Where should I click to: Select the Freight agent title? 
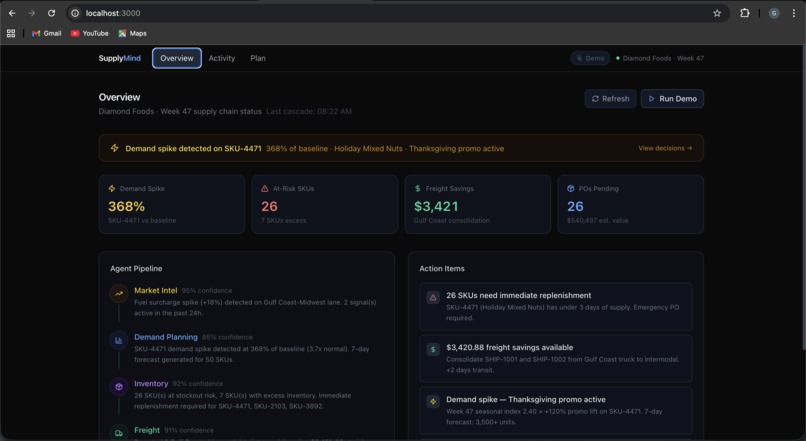tap(147, 430)
